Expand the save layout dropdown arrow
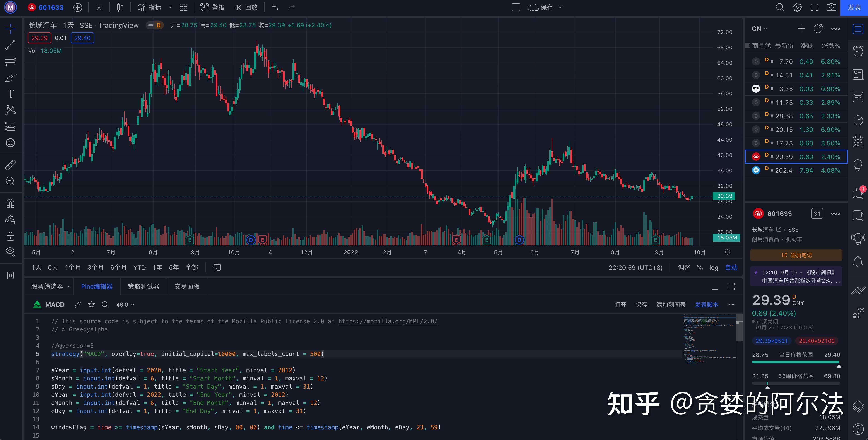The width and height of the screenshot is (868, 440). tap(560, 7)
